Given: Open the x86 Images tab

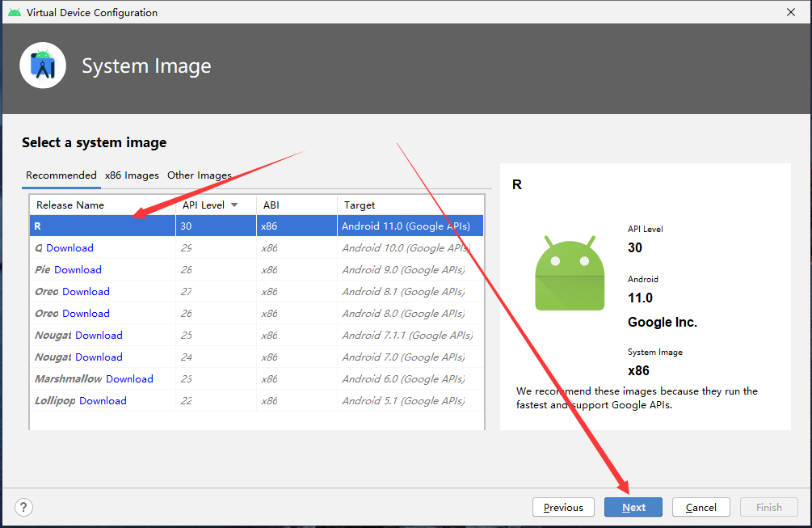Looking at the screenshot, I should tap(132, 175).
